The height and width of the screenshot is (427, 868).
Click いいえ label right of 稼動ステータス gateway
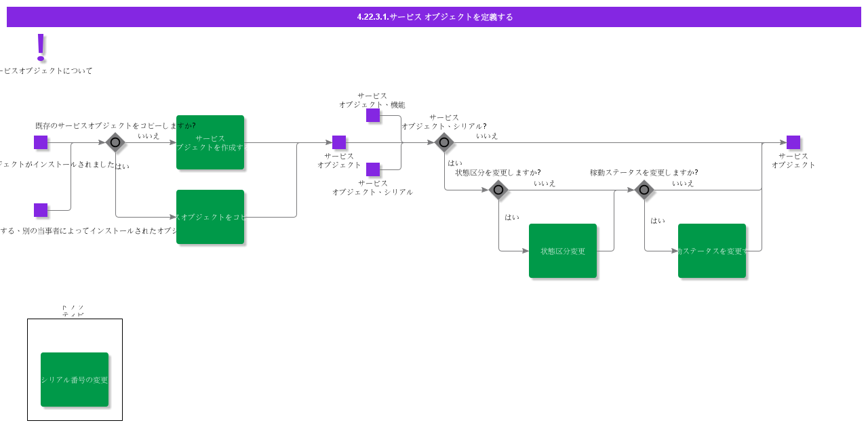[x=683, y=183]
